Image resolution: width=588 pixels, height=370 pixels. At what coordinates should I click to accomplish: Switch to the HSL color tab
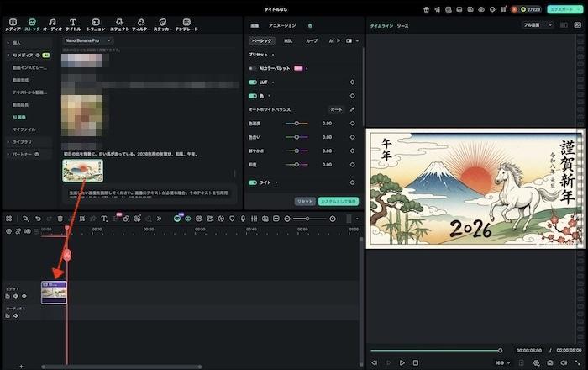pyautogui.click(x=288, y=40)
